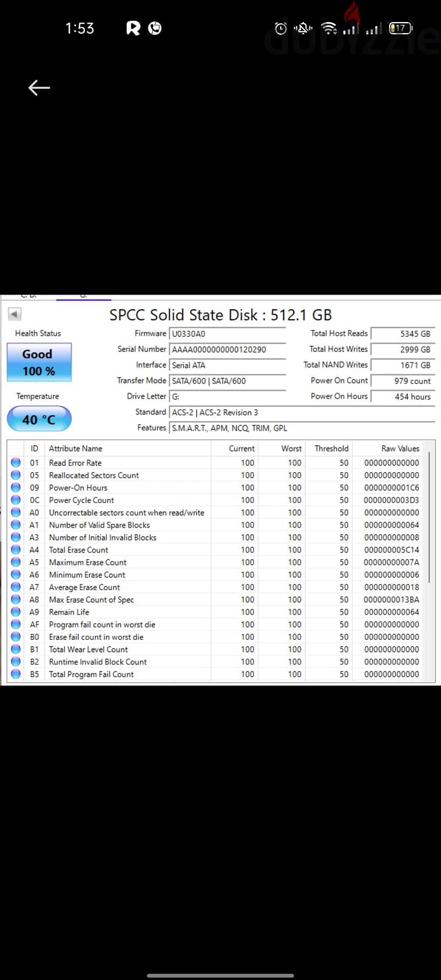Select raw value 0000000001C6 for Power-On Hours

pos(391,488)
